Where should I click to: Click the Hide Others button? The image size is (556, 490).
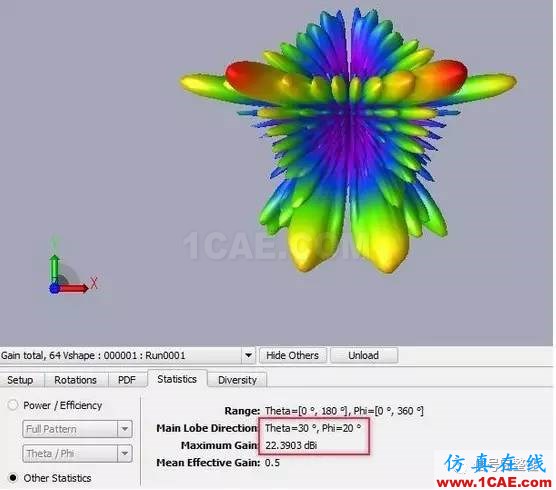pyautogui.click(x=293, y=355)
